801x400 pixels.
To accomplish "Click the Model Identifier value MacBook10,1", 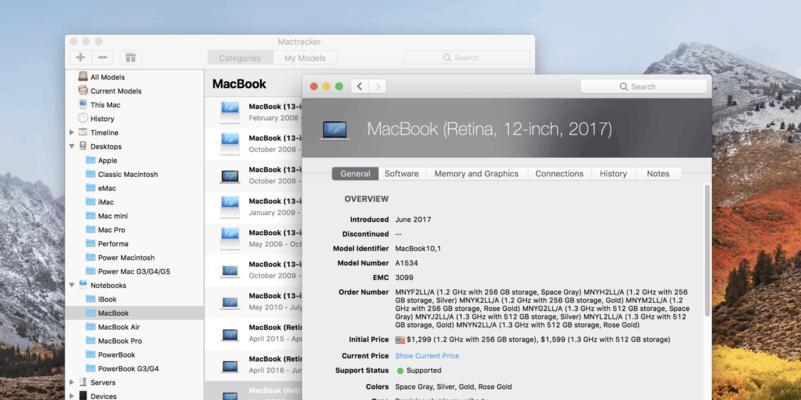I will click(x=418, y=248).
